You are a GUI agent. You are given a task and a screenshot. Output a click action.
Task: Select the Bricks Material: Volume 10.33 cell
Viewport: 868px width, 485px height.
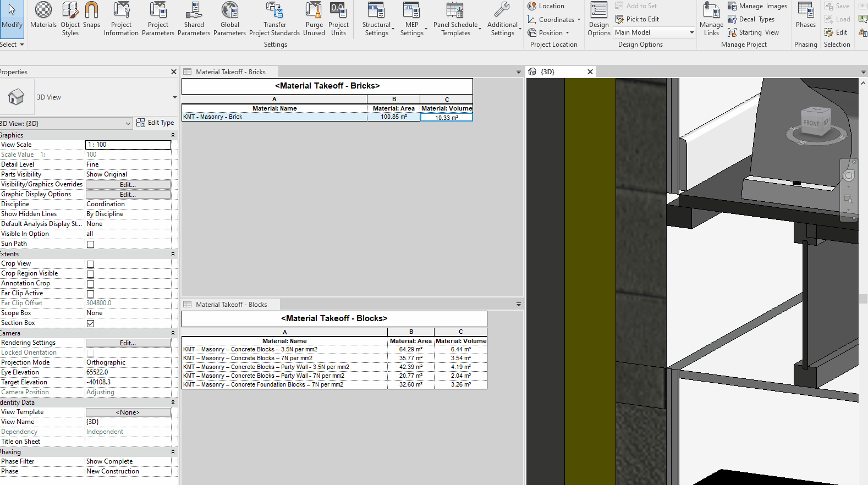click(x=446, y=117)
